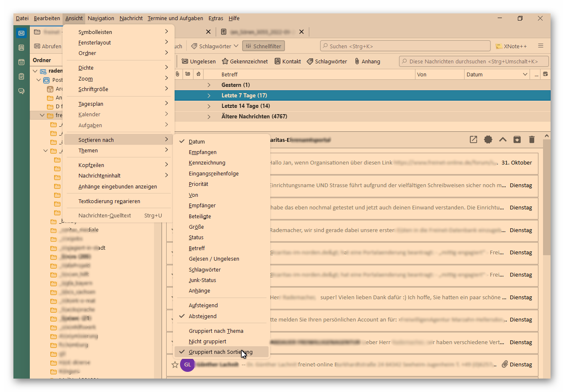
Task: Enable the Ungelesen quick filter
Action: pyautogui.click(x=198, y=61)
